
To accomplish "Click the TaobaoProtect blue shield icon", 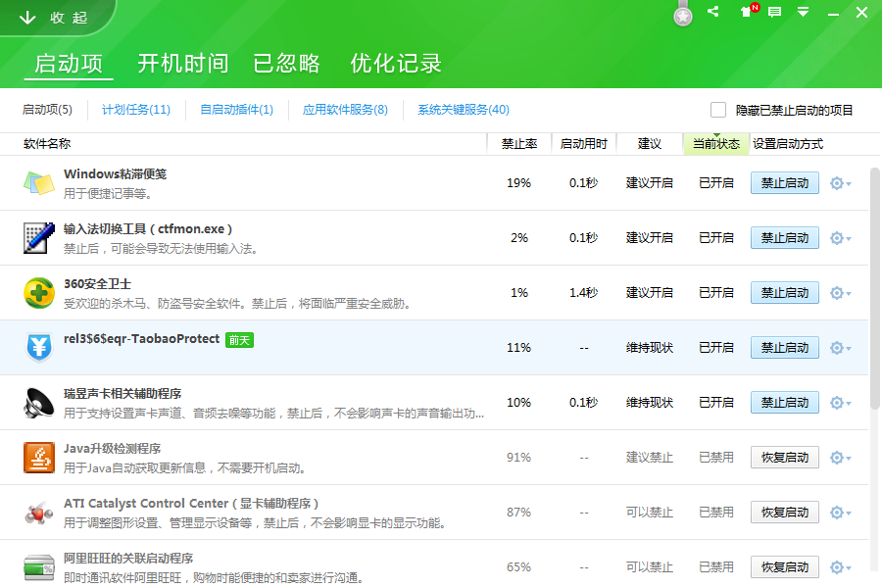I will 39,347.
